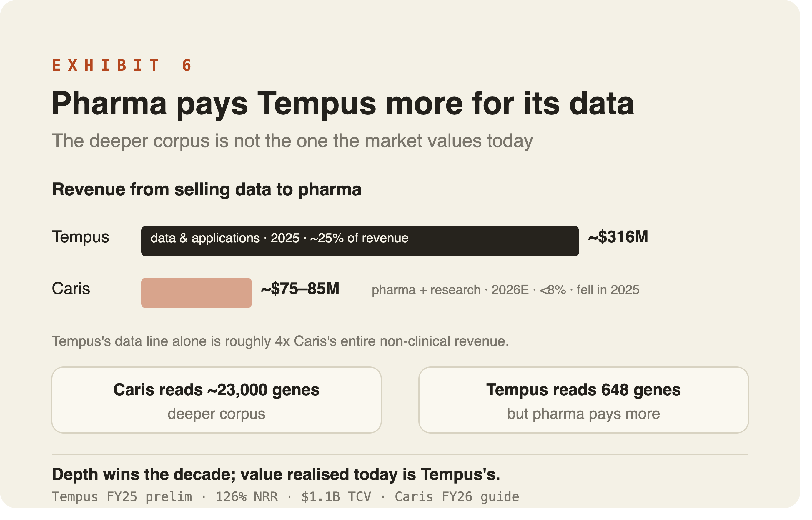Viewport: 812px width, 520px height.
Task: Click data & applications text inside the bar
Action: (x=205, y=239)
